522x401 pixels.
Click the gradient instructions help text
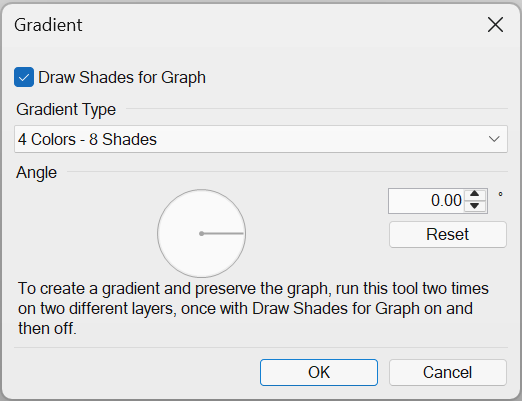(253, 308)
